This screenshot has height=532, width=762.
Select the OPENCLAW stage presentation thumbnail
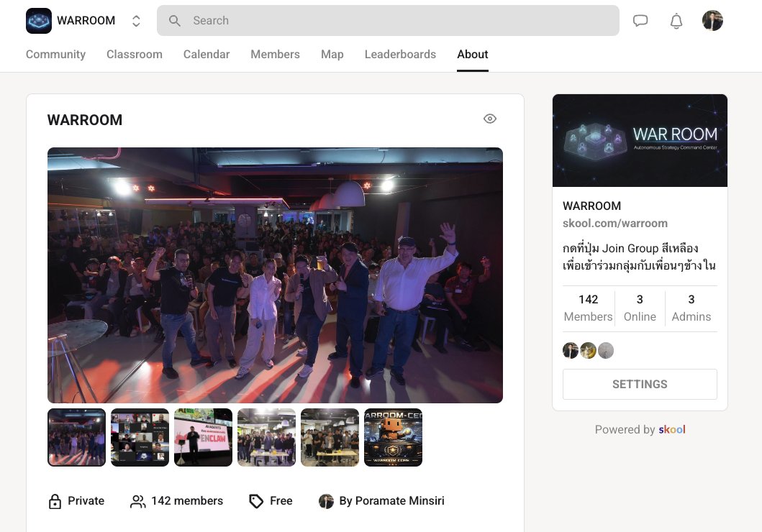click(203, 437)
